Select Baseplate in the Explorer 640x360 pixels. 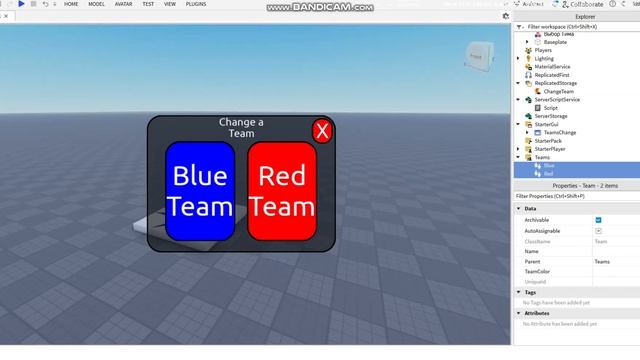[x=555, y=42]
